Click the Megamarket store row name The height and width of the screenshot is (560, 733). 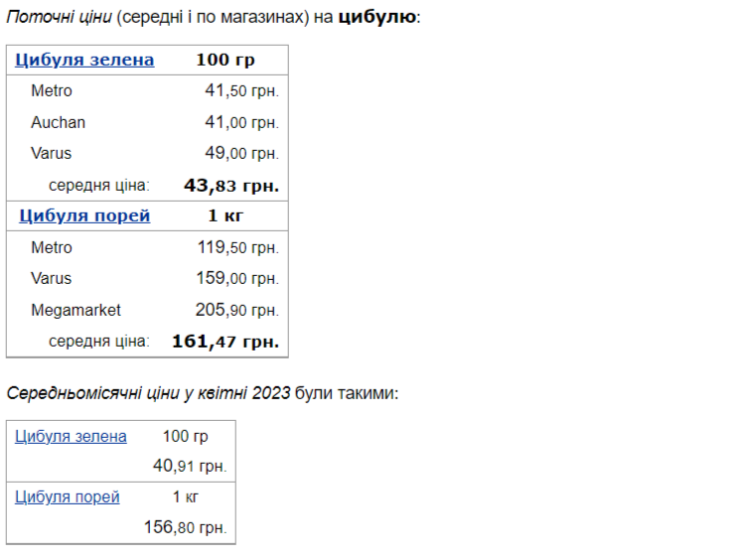pyautogui.click(x=75, y=310)
